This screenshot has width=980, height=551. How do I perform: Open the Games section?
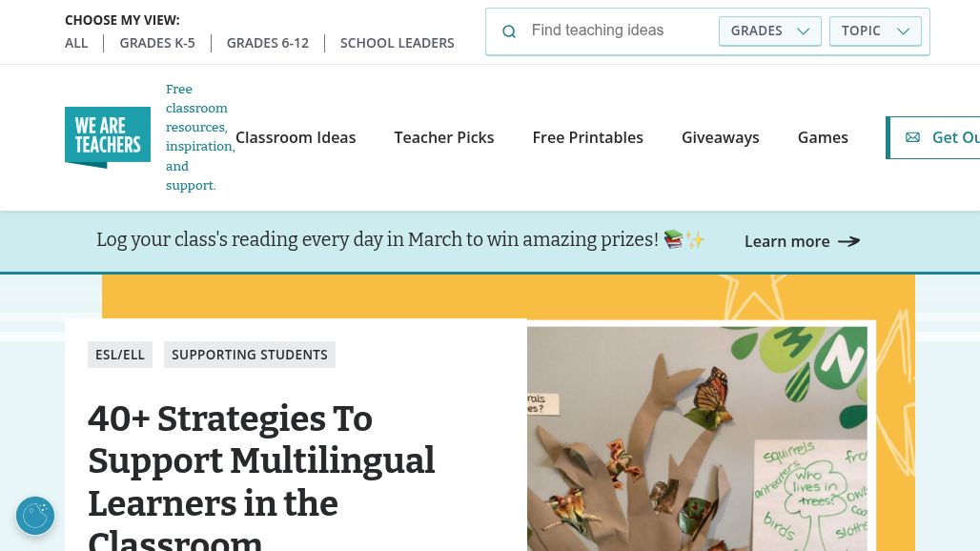pos(823,137)
